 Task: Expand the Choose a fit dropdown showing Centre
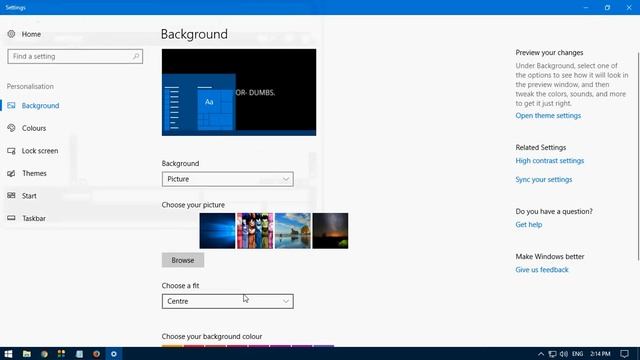[x=227, y=301]
